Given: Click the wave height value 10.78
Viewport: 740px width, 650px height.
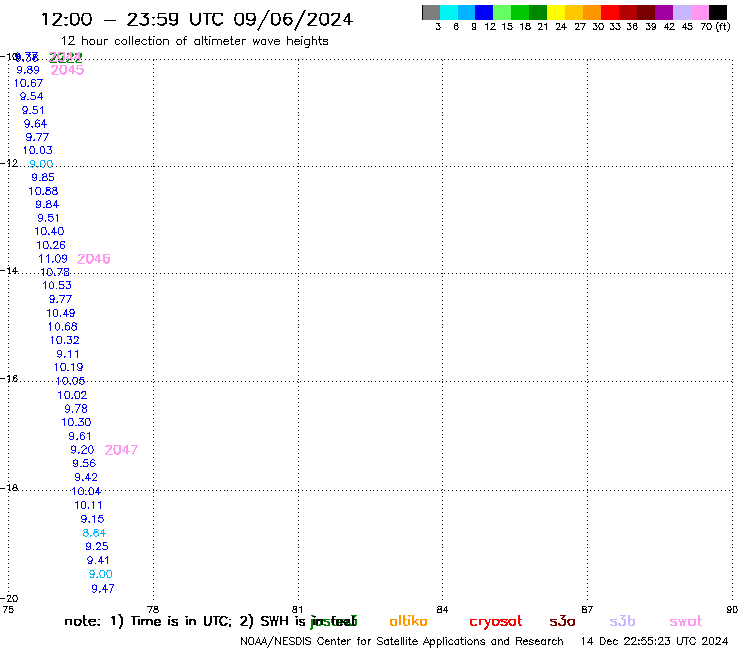Looking at the screenshot, I should click(x=55, y=272).
